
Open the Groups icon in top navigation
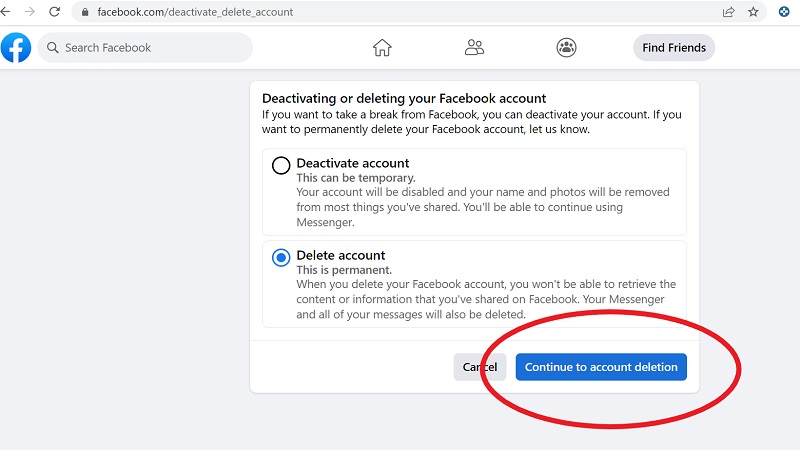[x=566, y=47]
